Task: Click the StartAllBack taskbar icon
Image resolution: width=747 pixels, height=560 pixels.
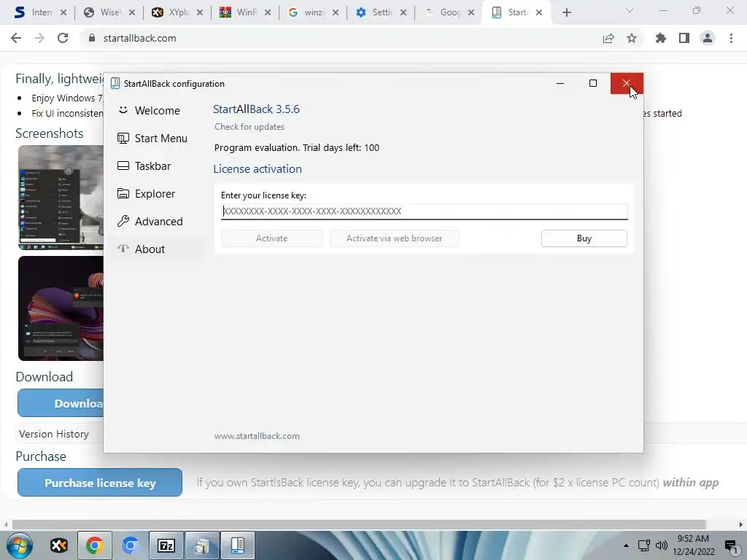Action: (238, 545)
